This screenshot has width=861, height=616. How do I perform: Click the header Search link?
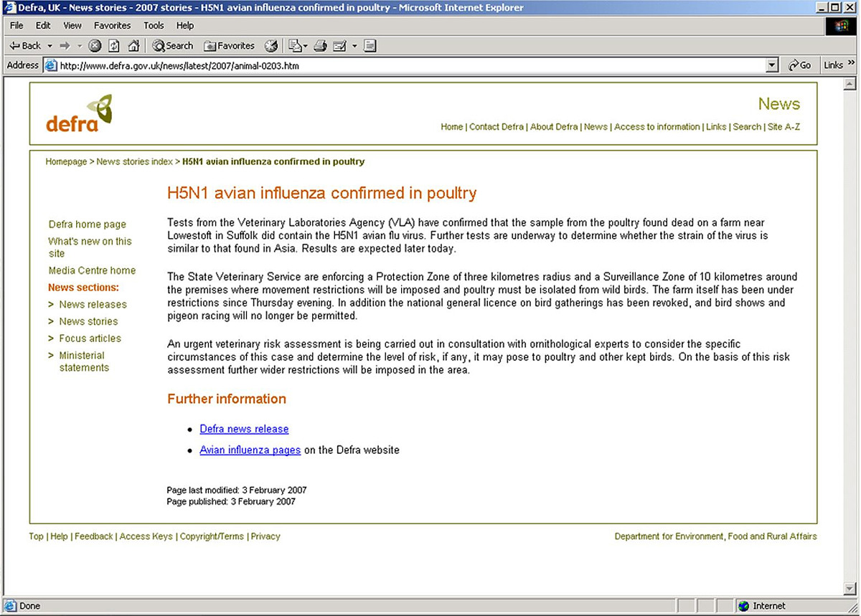point(747,127)
